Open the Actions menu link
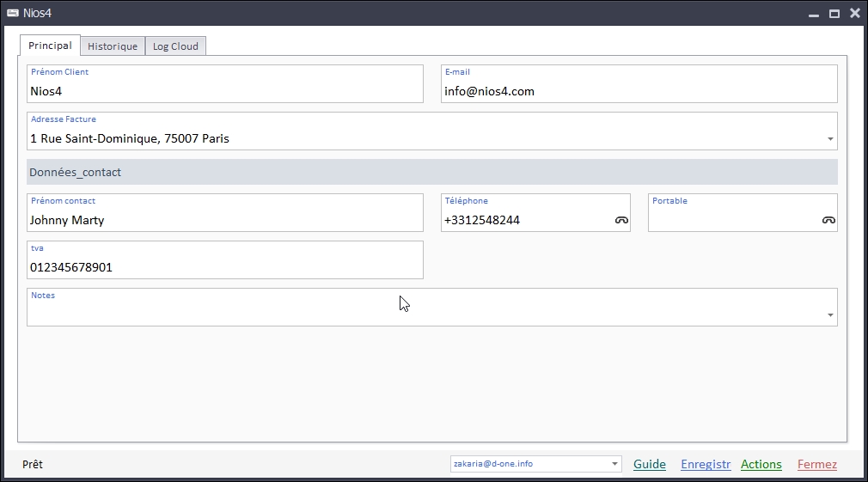This screenshot has width=868, height=482. click(761, 464)
